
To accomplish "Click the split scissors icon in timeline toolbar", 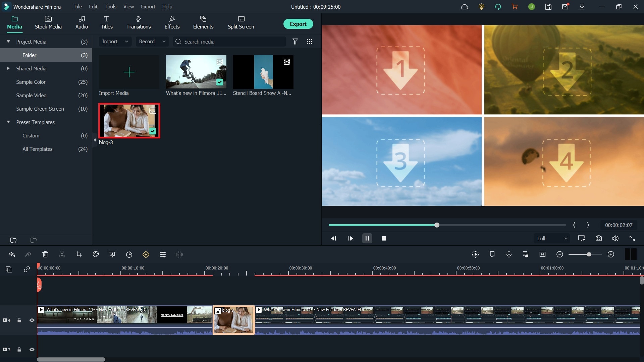I will click(62, 254).
